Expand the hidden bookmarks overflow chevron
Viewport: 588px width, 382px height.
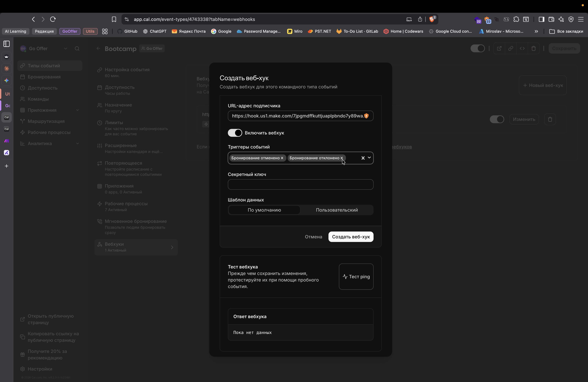coord(536,31)
